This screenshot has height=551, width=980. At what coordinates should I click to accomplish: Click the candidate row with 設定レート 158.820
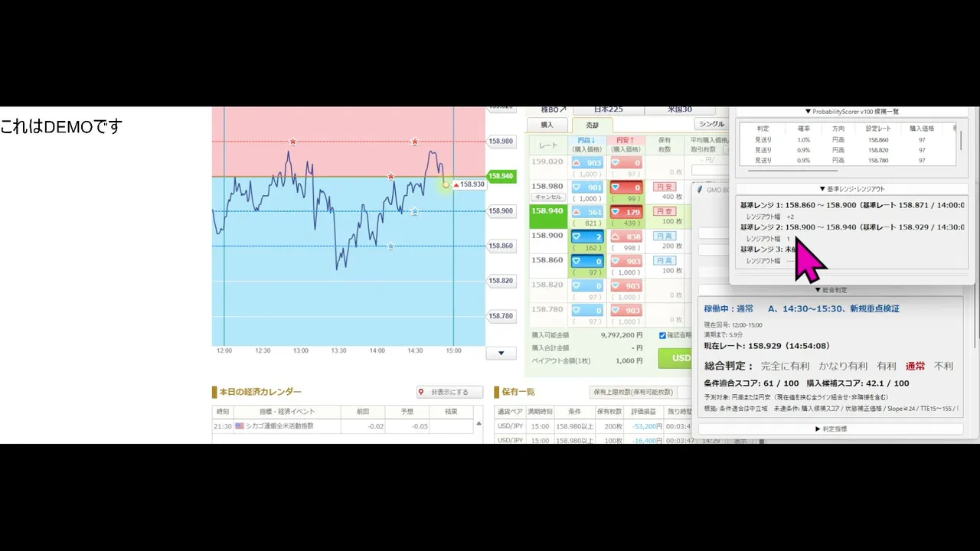846,150
